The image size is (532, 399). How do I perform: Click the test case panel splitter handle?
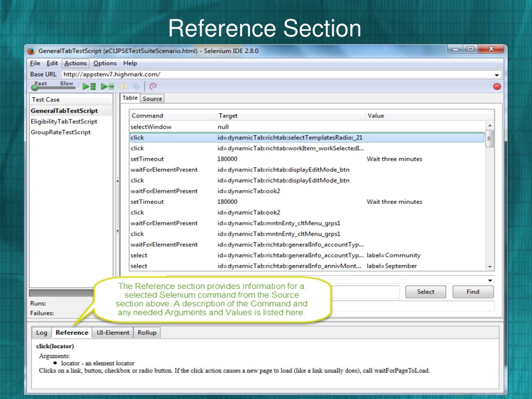point(117,206)
